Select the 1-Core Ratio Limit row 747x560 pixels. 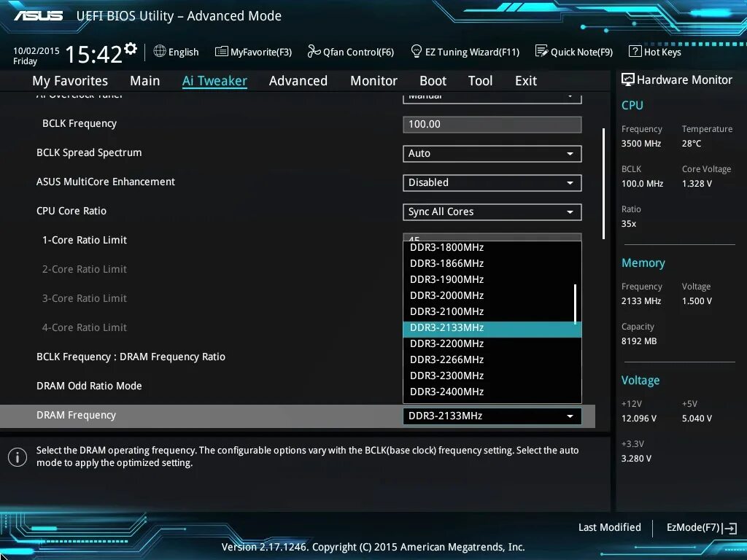click(85, 240)
